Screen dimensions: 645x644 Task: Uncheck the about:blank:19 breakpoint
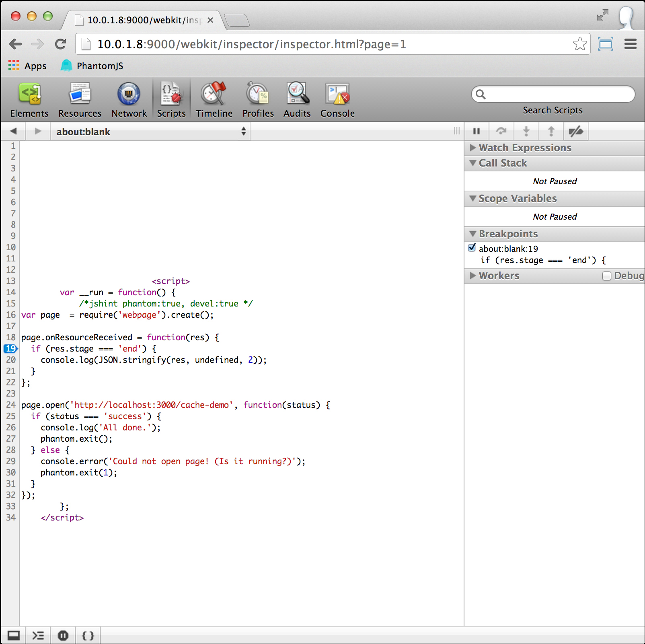click(472, 248)
